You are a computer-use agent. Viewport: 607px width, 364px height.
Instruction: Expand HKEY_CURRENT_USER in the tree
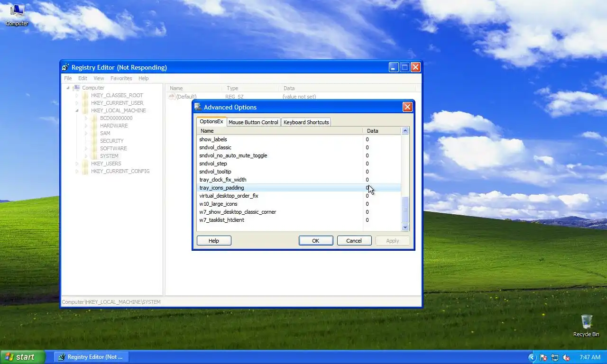[x=77, y=103]
